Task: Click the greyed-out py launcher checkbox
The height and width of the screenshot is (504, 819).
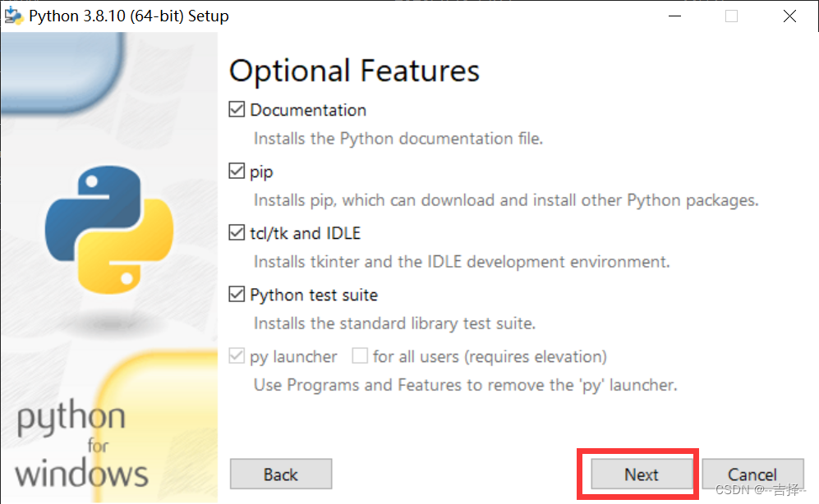Action: click(237, 356)
